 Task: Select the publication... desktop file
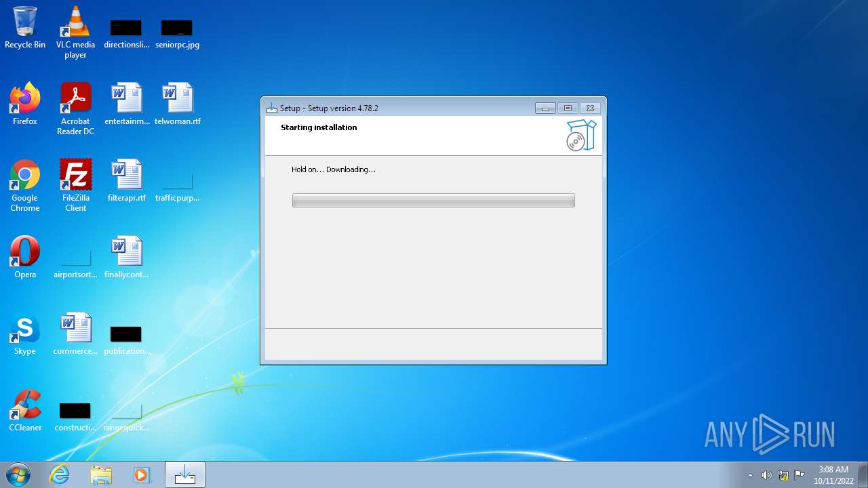[x=126, y=341]
